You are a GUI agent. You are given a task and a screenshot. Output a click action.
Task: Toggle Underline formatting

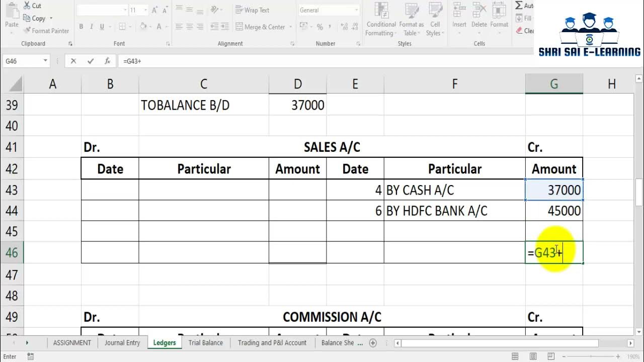102,27
